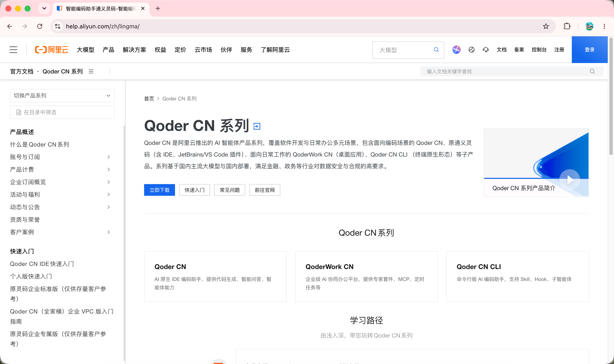Open the 伙伴 navigation menu

[226, 50]
